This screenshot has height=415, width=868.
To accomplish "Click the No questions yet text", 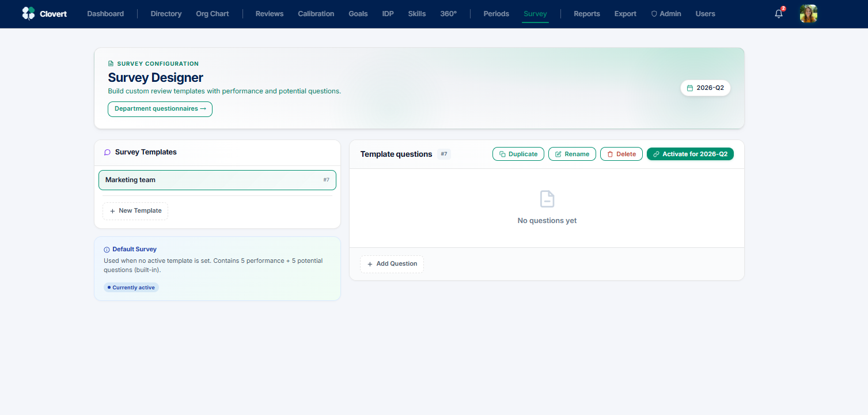I will coord(547,221).
